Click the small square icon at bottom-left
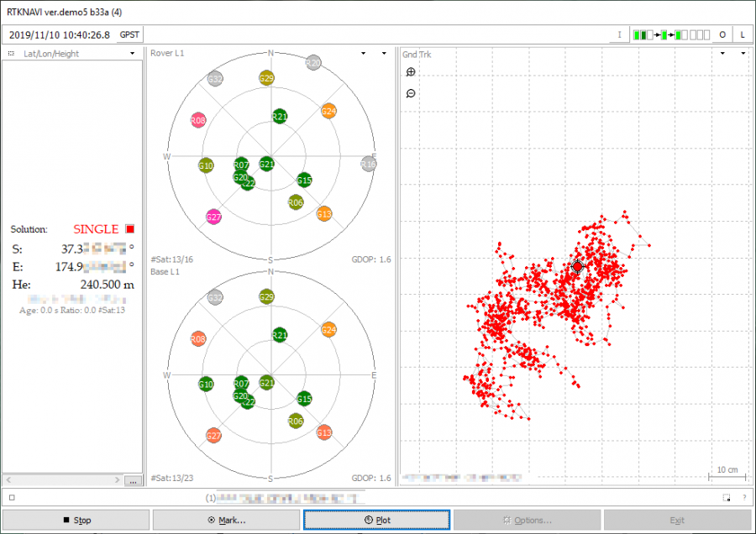The width and height of the screenshot is (756, 534). (x=12, y=498)
